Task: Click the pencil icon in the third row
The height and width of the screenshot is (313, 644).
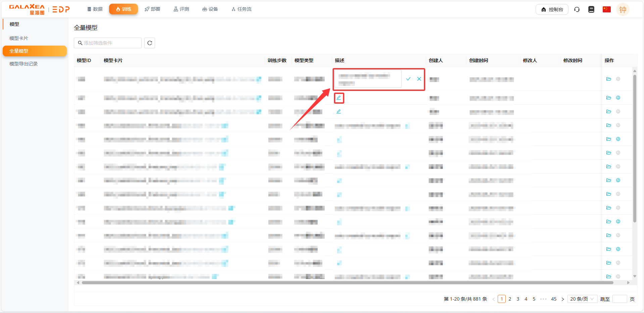Action: (339, 111)
